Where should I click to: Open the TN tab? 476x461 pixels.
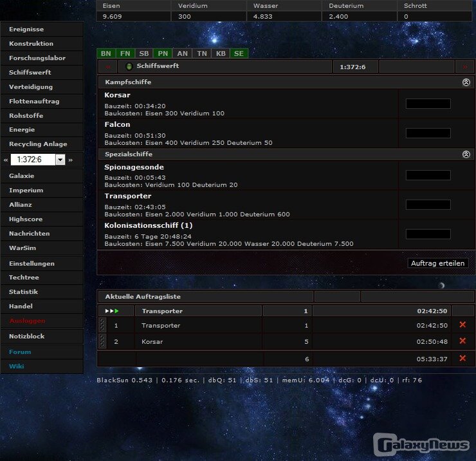tap(201, 53)
